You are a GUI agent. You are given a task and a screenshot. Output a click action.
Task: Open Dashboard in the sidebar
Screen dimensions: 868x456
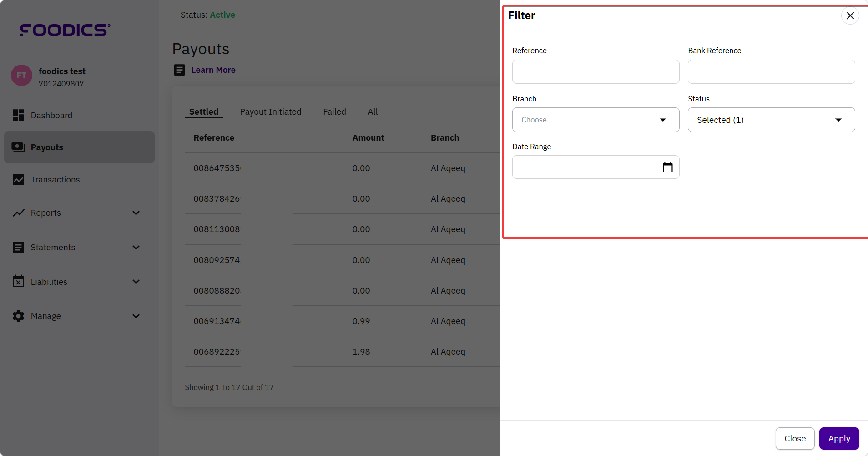click(79, 115)
